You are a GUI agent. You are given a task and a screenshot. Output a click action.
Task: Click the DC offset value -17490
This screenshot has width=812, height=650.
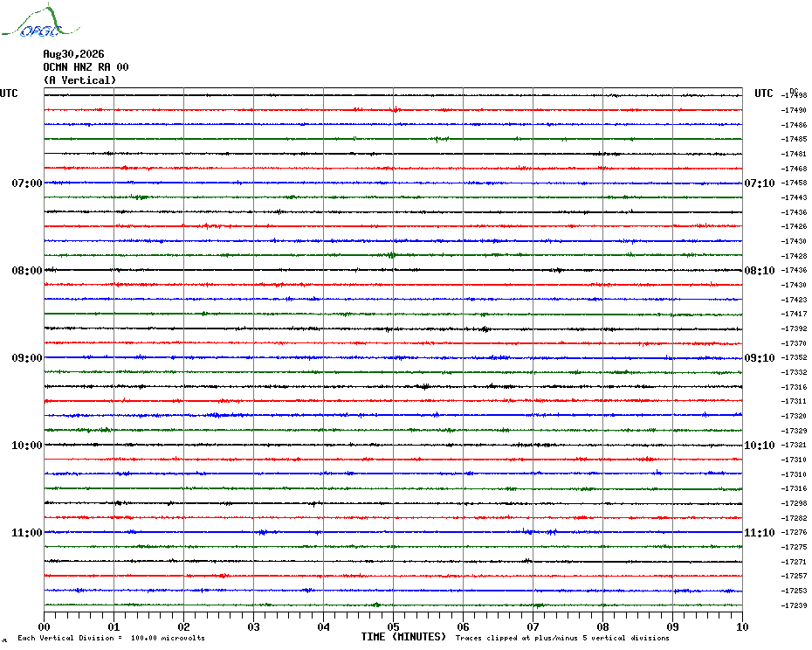click(x=794, y=110)
